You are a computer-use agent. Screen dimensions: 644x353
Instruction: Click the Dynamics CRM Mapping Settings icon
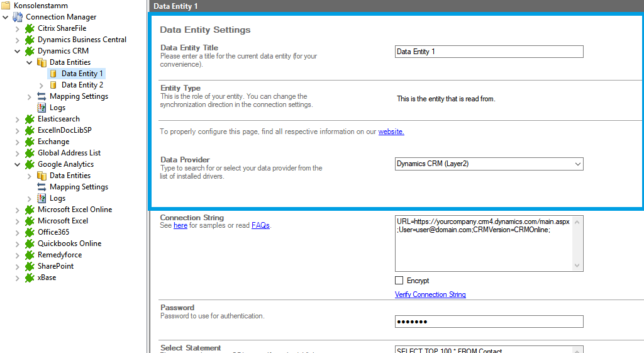point(42,96)
